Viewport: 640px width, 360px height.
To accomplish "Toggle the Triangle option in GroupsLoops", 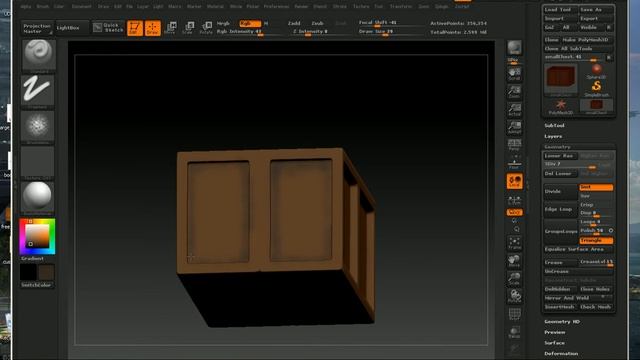I will pyautogui.click(x=596, y=240).
